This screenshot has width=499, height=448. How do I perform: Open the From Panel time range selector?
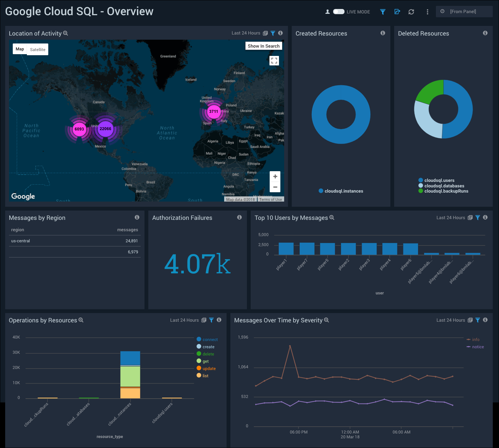pyautogui.click(x=464, y=11)
